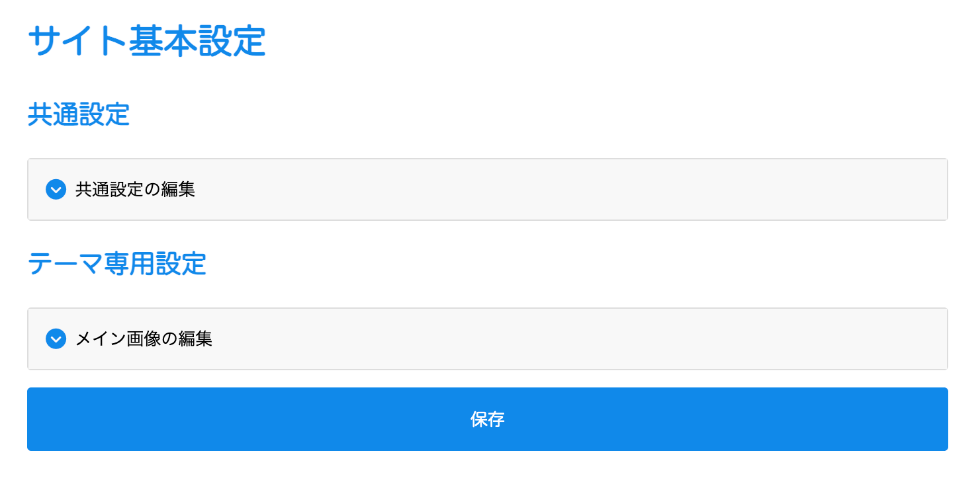Screen dimensions: 980x480
Task: Click the 共通設定の編集 label text
Action: 135,190
